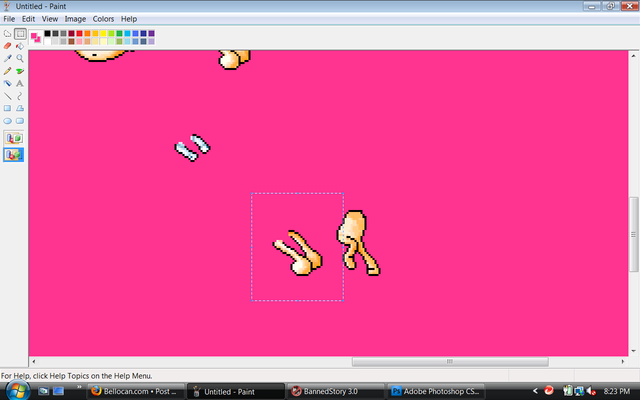Viewport: 640px width, 400px height.
Task: Open the File menu
Action: pyautogui.click(x=9, y=19)
